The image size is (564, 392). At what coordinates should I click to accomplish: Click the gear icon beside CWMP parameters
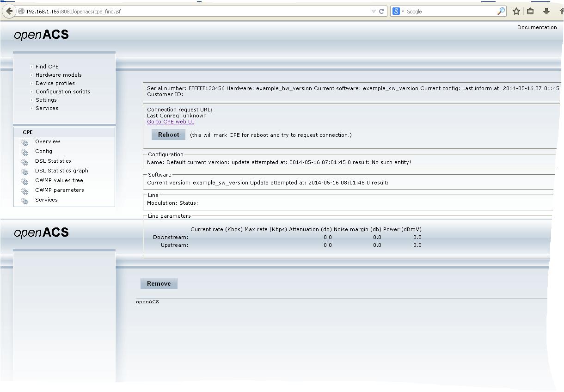coord(25,191)
